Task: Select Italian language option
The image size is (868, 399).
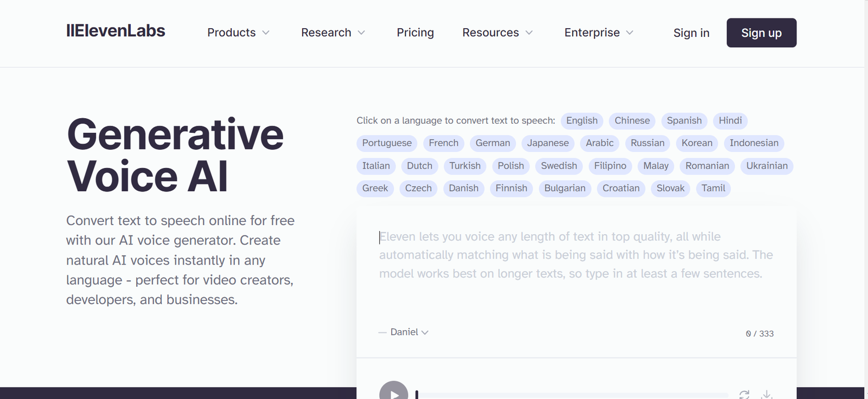Action: pos(376,166)
